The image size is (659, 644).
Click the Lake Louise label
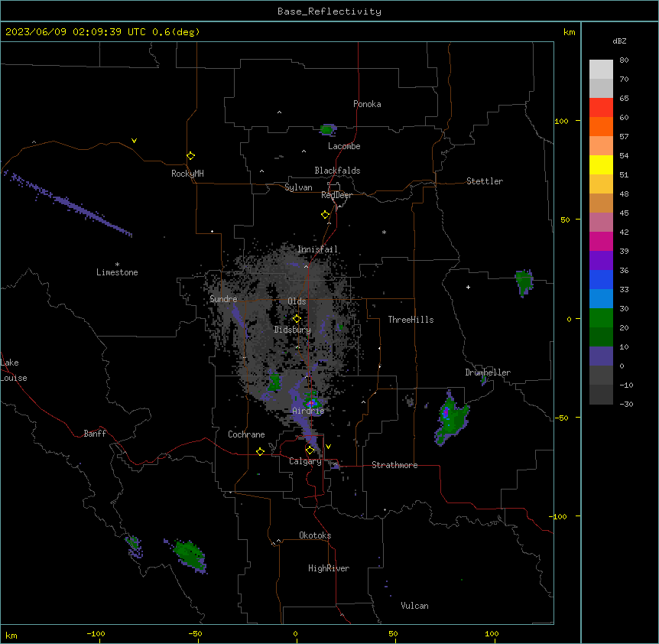point(14,370)
